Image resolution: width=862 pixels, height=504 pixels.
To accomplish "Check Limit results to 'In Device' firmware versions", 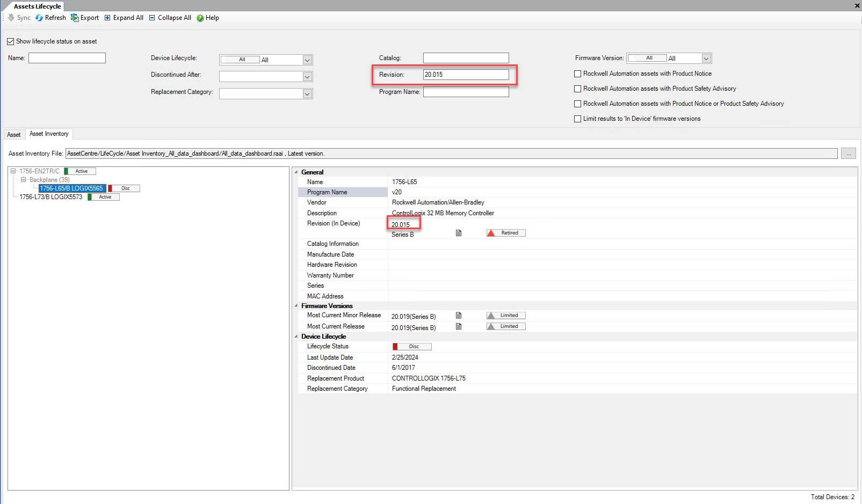I will 578,119.
